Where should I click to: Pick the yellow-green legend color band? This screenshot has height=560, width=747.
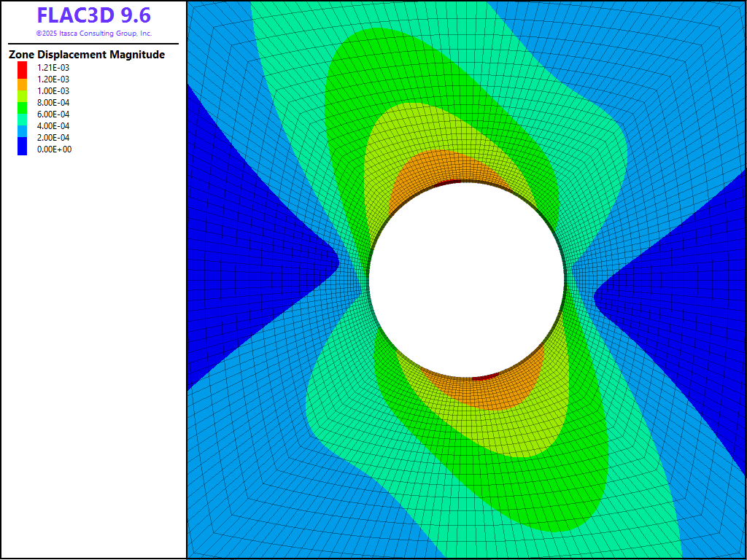click(x=22, y=95)
